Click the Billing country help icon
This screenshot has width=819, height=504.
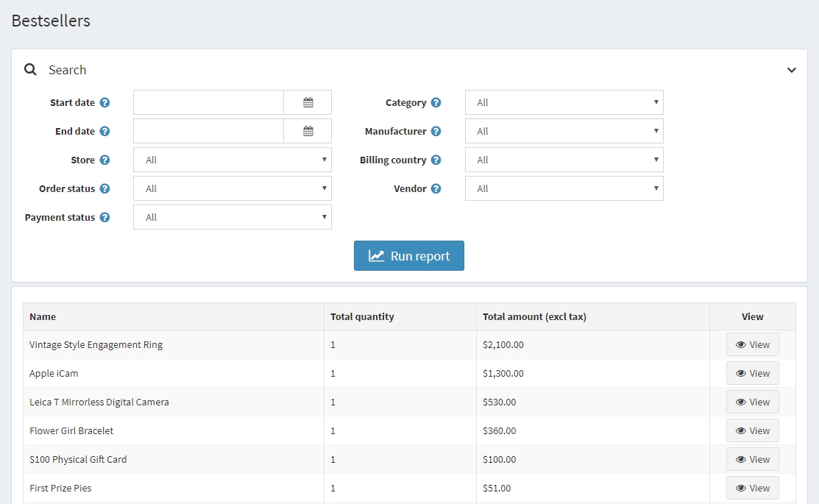pos(436,160)
